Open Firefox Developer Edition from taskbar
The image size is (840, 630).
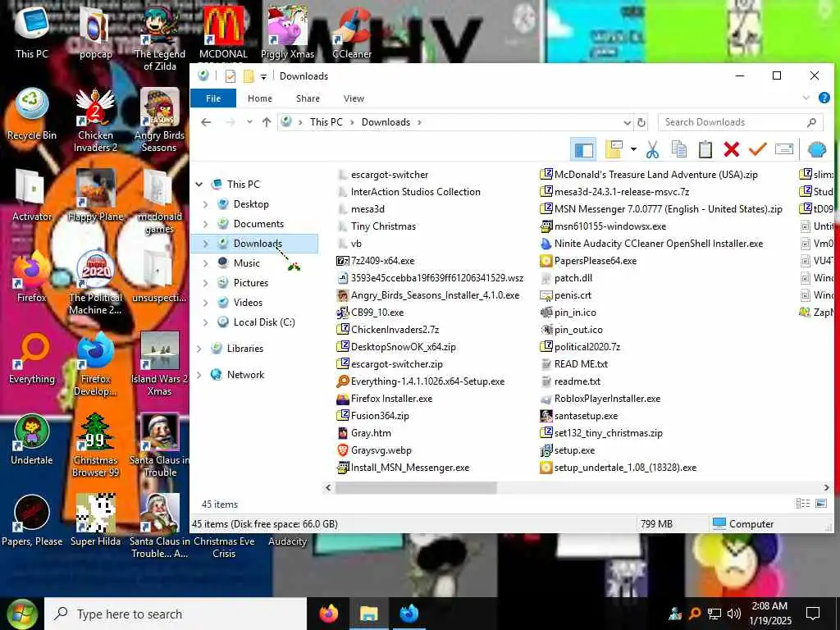(409, 614)
